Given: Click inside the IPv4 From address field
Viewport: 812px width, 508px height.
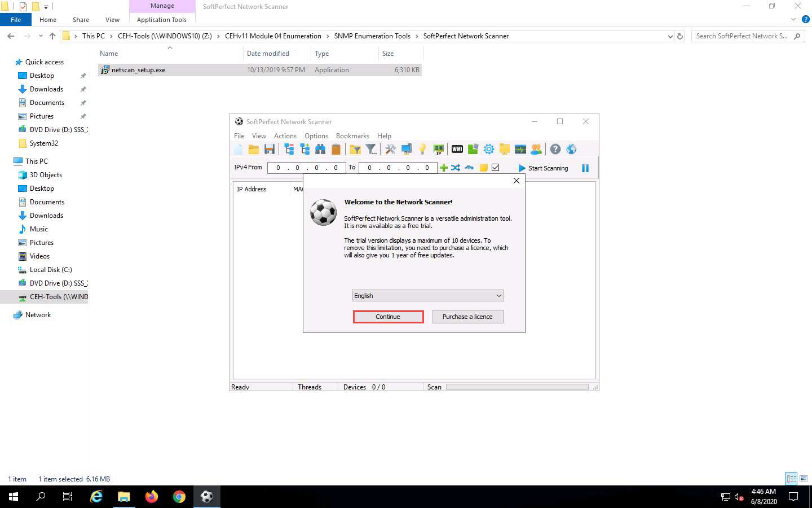Looking at the screenshot, I should (307, 168).
